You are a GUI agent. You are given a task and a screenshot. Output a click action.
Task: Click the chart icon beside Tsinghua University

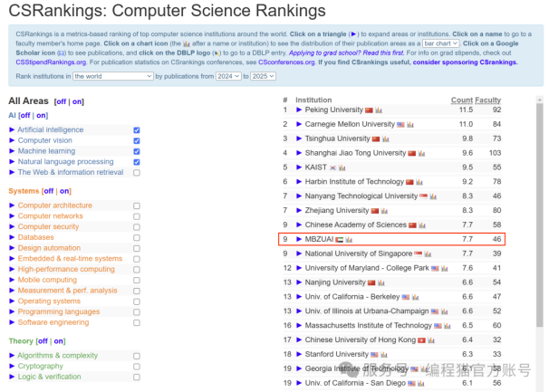385,139
